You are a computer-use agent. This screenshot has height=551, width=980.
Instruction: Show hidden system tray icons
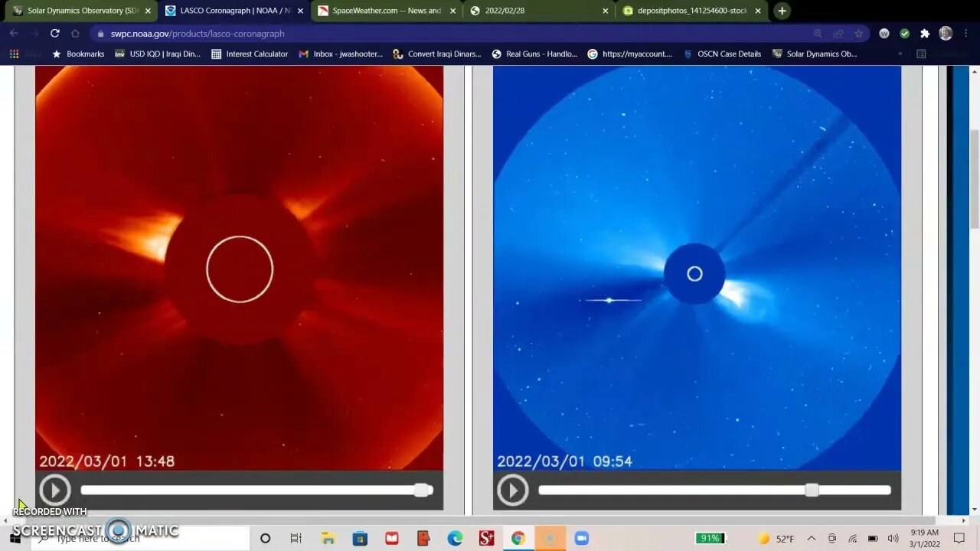[812, 539]
